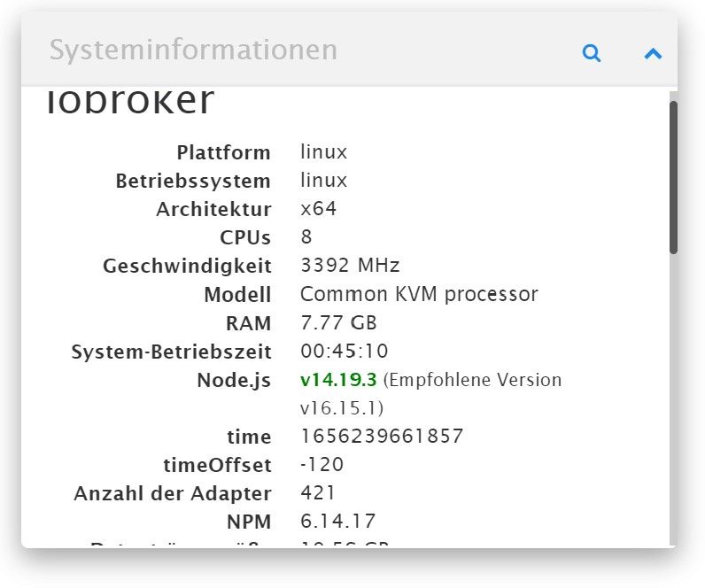Click the Geschwindigkeit label
The image size is (705, 588).
pos(187,266)
